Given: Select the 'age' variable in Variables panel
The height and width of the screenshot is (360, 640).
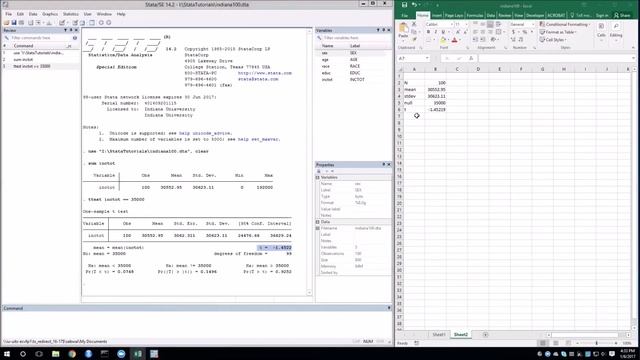Looking at the screenshot, I should click(353, 60).
